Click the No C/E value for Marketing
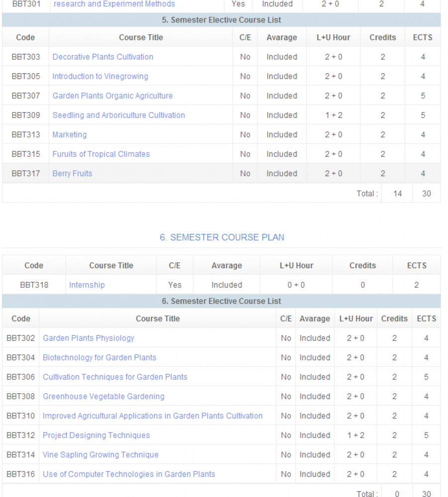The image size is (448, 497). click(245, 135)
